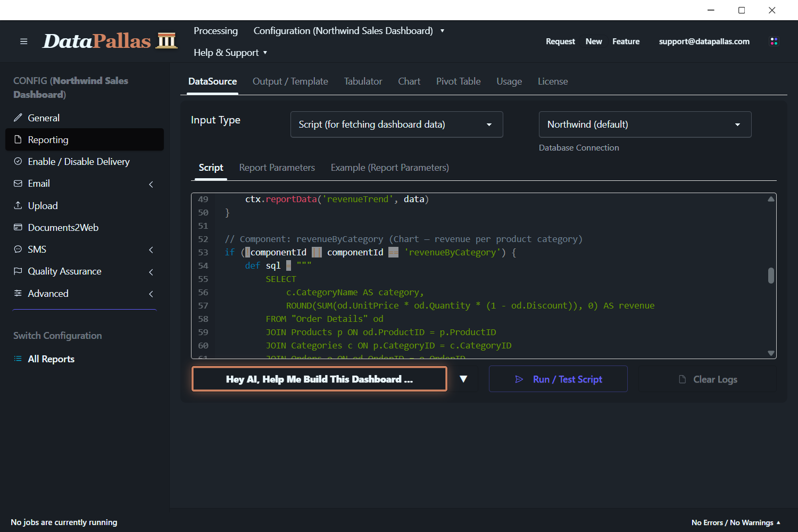Click the Reporting document icon
This screenshot has height=532, width=798.
tap(18, 139)
